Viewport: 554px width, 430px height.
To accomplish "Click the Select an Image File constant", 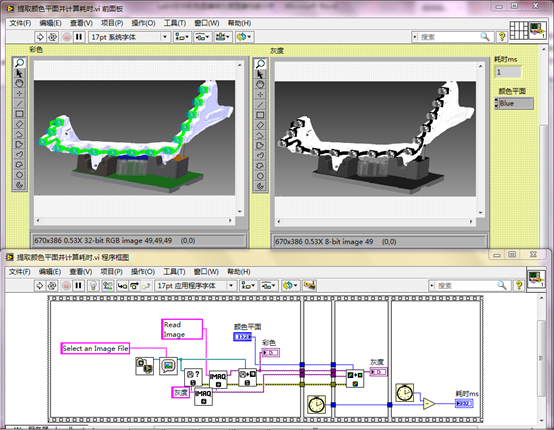I will [95, 348].
